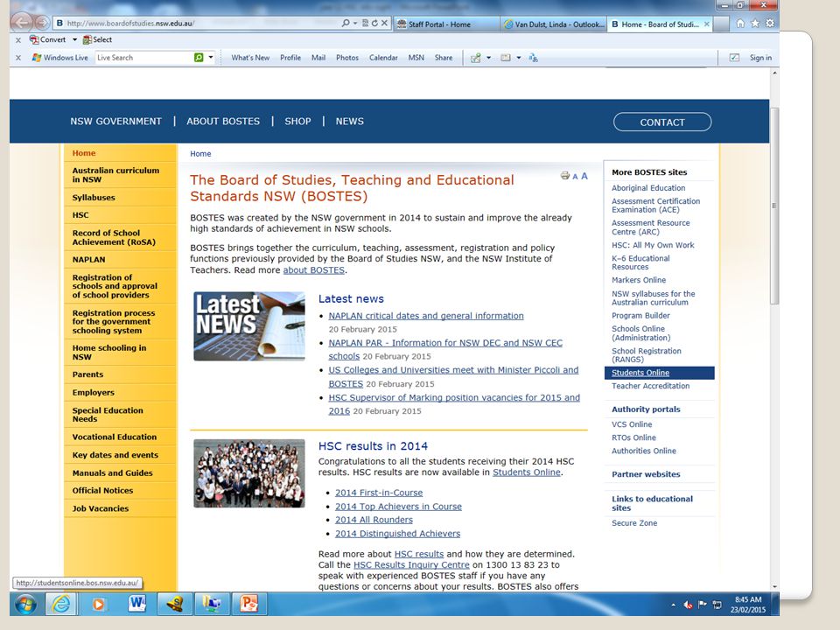Go back with the browser Back arrow
840x630 pixels.
pos(22,23)
